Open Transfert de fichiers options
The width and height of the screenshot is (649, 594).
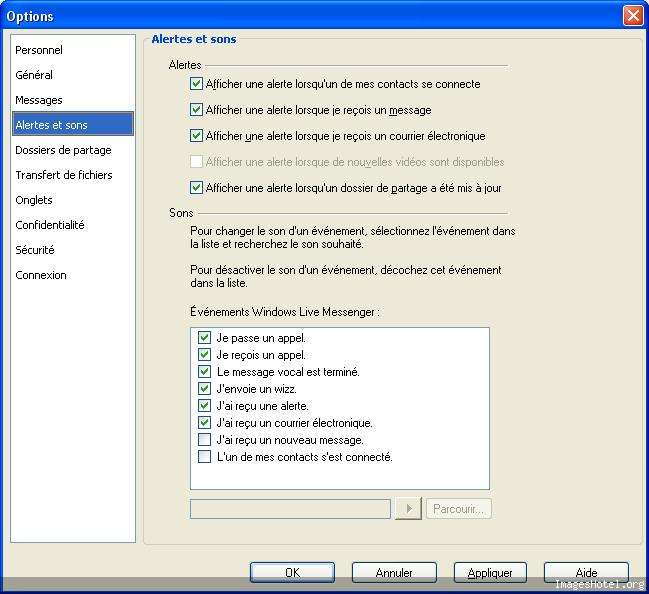coord(64,175)
